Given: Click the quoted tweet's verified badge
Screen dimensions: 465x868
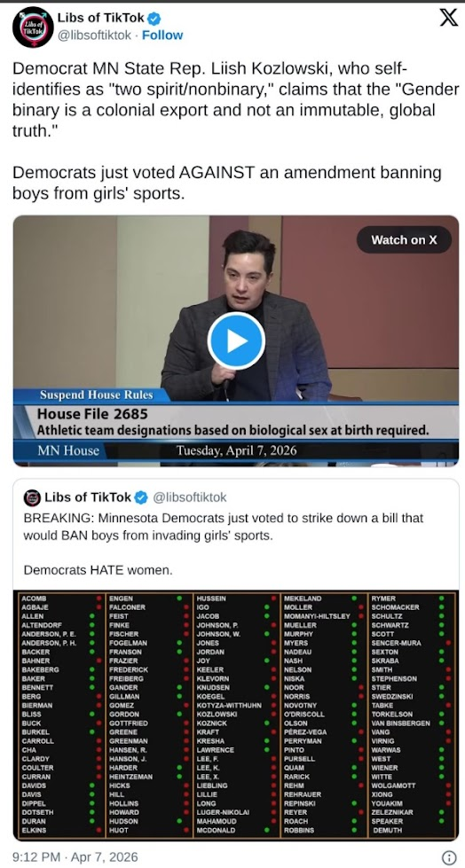Looking at the screenshot, I should click(141, 497).
